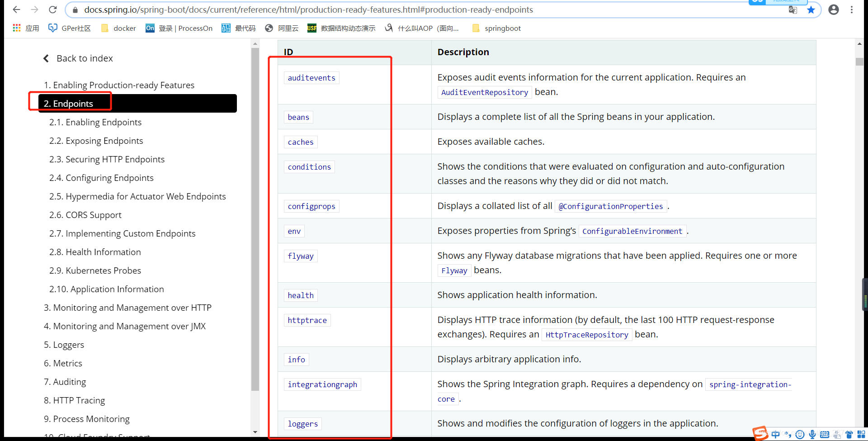Viewport: 868px width, 441px height.
Task: Open 2.10. Application Information section
Action: 107,289
